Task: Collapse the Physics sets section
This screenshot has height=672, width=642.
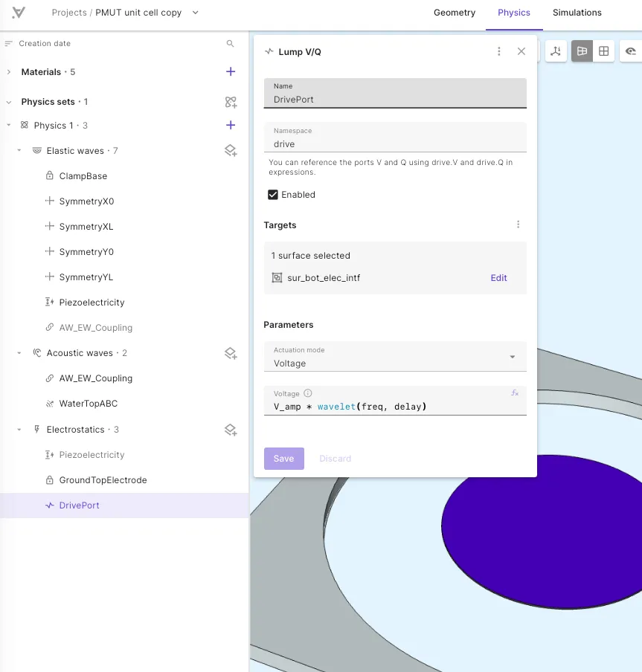Action: [x=9, y=102]
